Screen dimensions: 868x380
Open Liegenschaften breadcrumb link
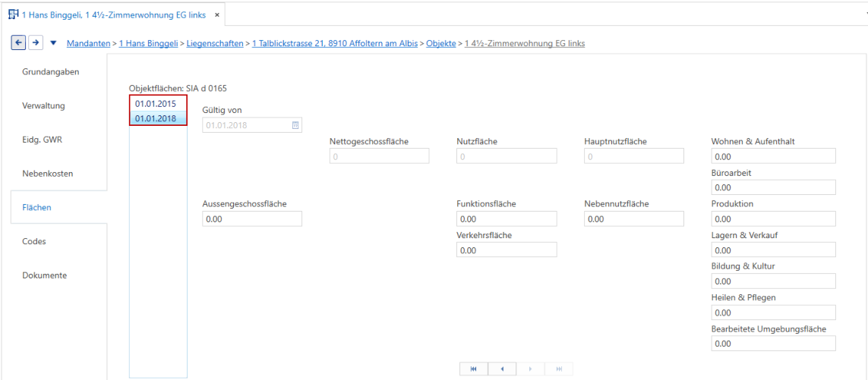(x=215, y=43)
